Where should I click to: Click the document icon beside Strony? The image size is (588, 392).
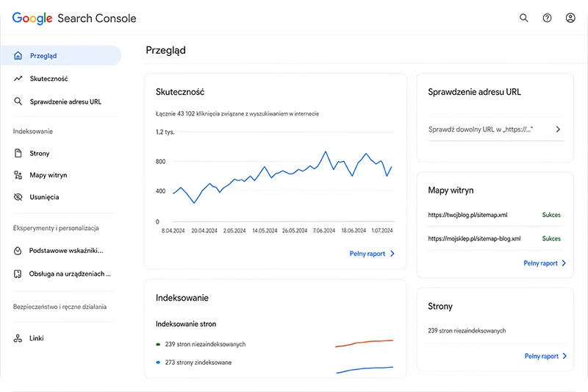tap(18, 153)
